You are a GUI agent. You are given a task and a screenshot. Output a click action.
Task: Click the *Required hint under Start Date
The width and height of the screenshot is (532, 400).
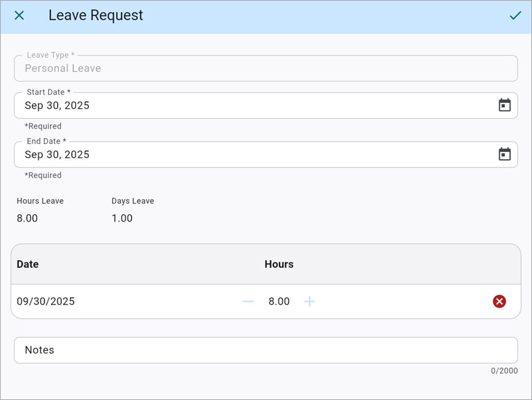43,126
